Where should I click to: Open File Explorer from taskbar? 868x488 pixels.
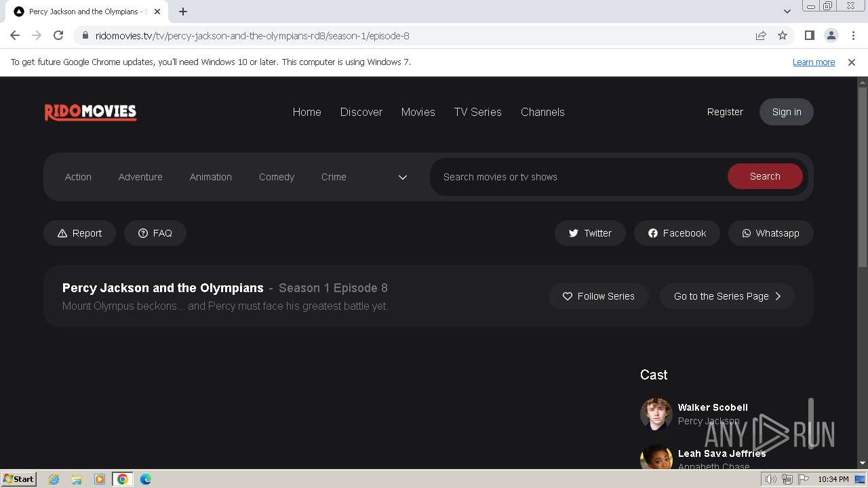pyautogui.click(x=77, y=479)
